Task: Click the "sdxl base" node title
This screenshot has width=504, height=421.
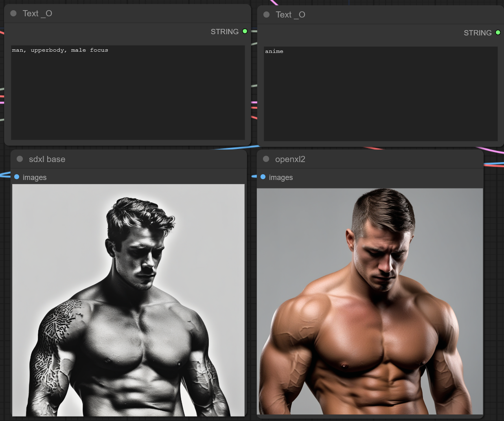Action: click(x=47, y=159)
